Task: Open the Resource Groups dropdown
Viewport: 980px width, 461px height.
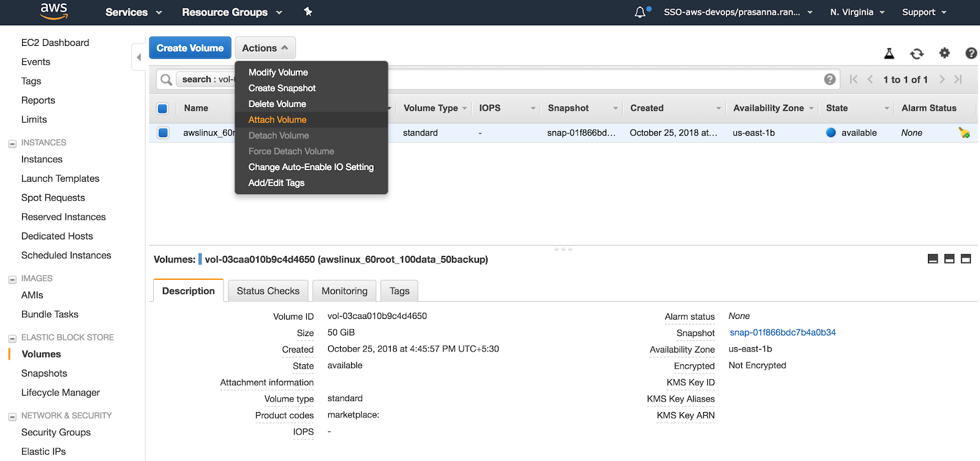Action: pyautogui.click(x=232, y=12)
